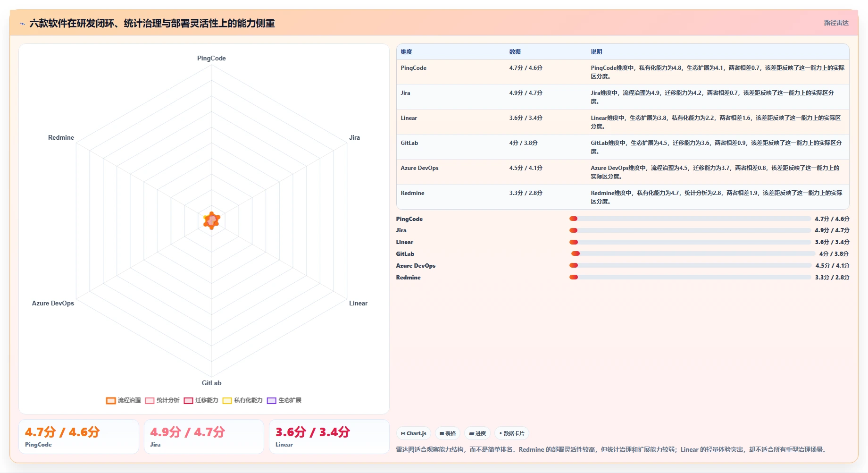Click table value 4分 / 3.8分
This screenshot has width=868, height=473.
(523, 143)
